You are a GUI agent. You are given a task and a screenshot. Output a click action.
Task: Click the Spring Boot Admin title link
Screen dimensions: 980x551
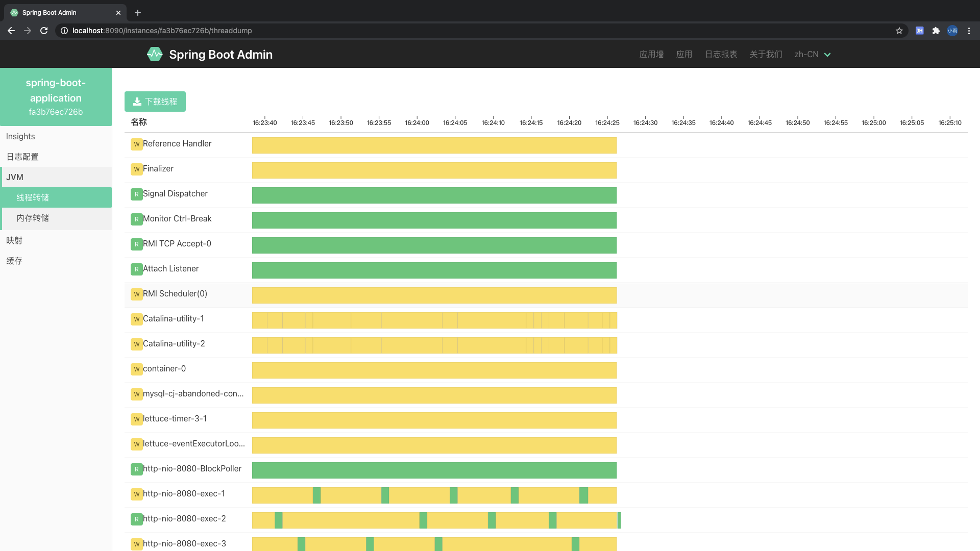click(220, 54)
